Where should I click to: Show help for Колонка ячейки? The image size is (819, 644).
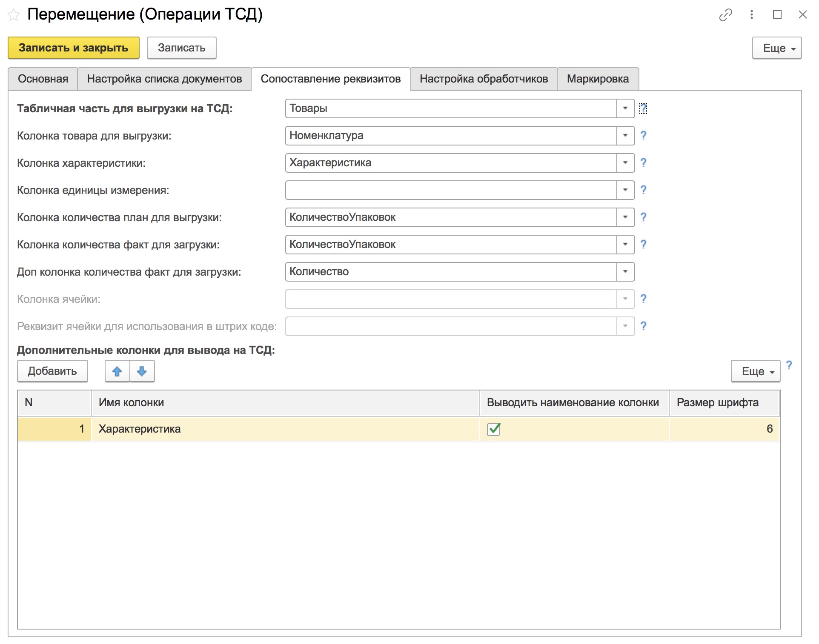pyautogui.click(x=643, y=299)
